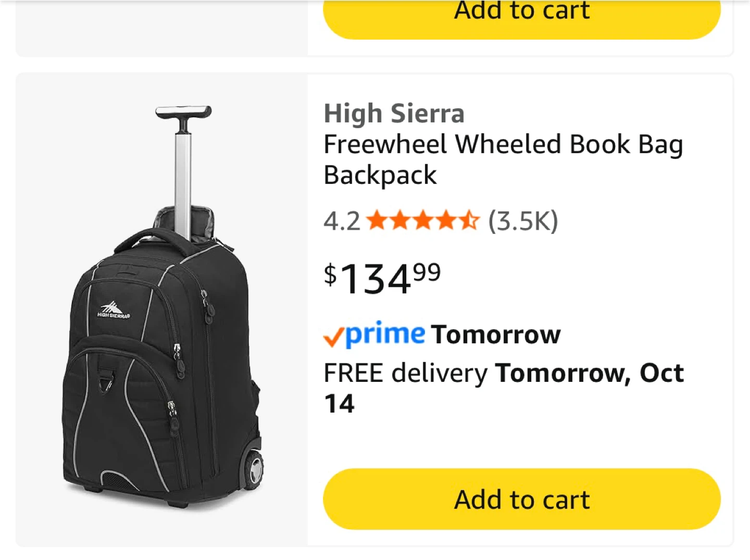Viewport: 750px width, 560px height.
Task: Open the High Sierra brand name link
Action: point(394,114)
